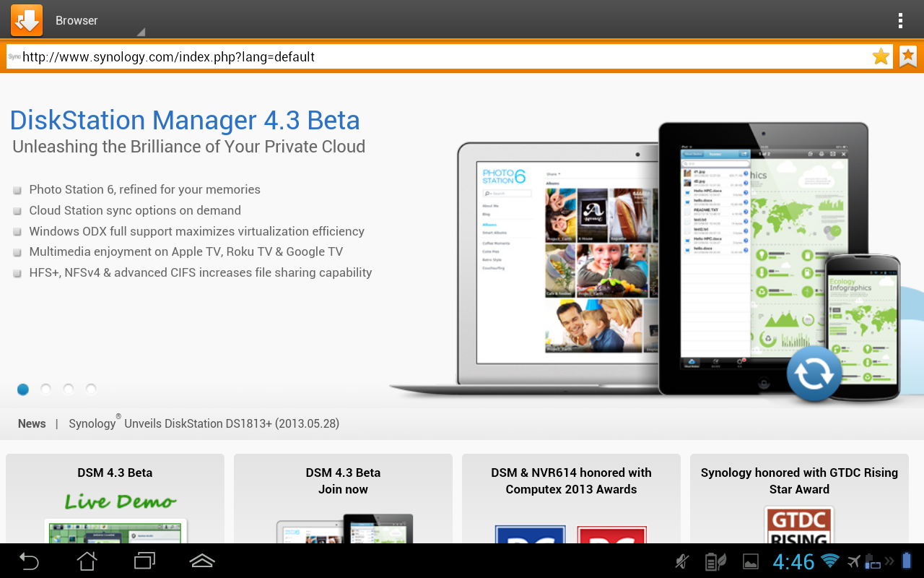
Task: Bookmark the current page with the star icon
Action: [880, 56]
